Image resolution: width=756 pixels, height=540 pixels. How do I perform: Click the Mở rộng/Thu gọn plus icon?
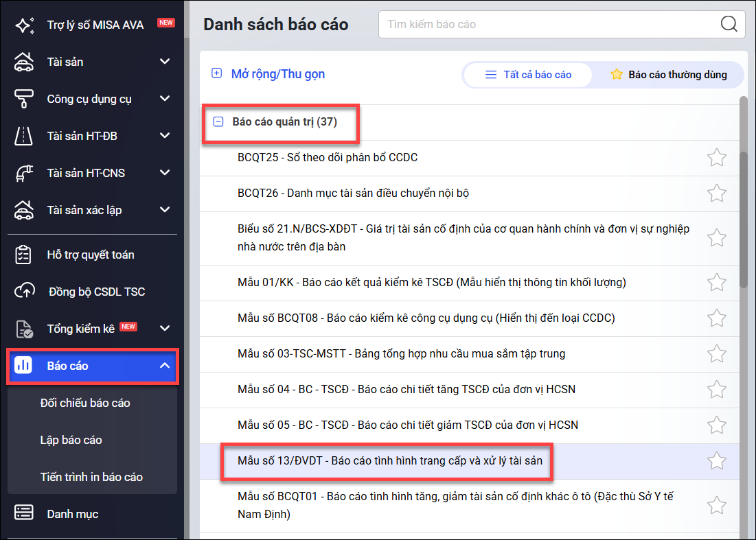point(217,73)
